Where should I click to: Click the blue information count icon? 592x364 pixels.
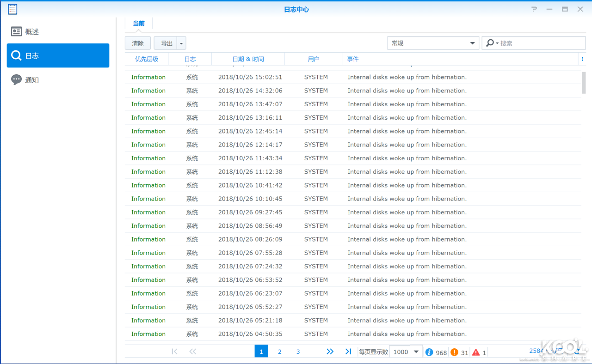(429, 352)
